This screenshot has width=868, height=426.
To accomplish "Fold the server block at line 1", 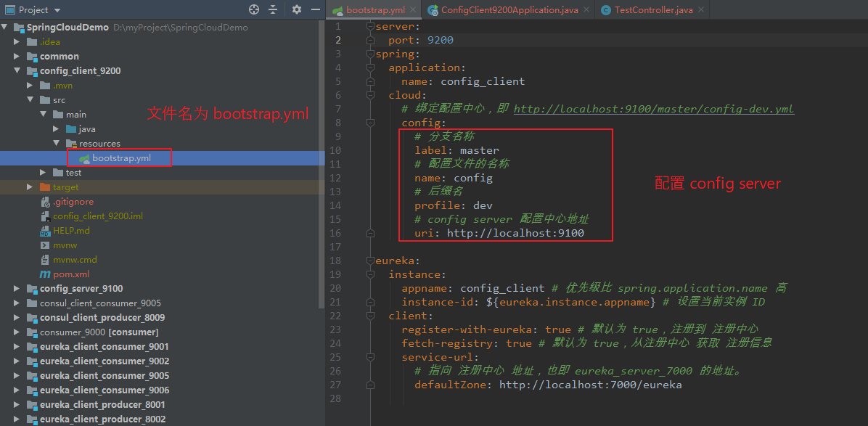I will (370, 27).
